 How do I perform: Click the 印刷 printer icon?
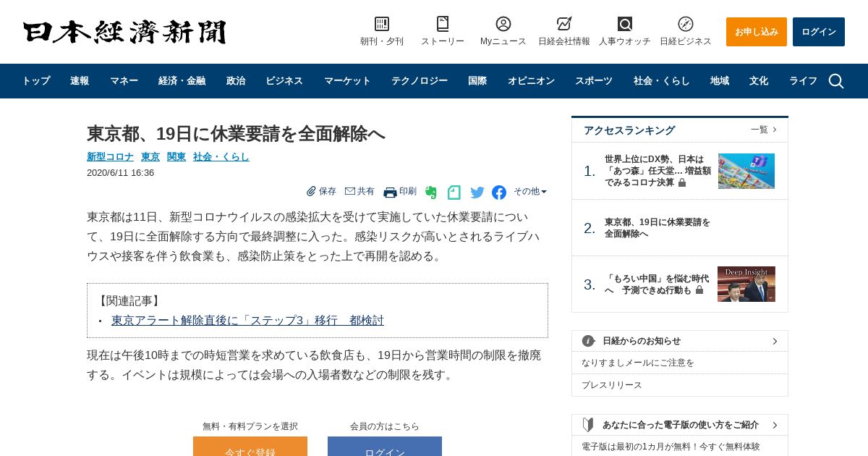point(390,192)
